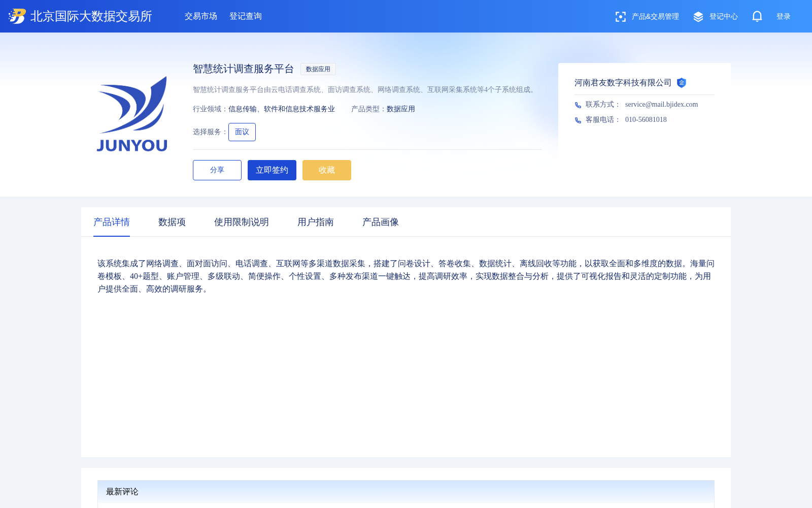Click the 收藏 button
Image resolution: width=812 pixels, height=508 pixels.
click(x=327, y=170)
